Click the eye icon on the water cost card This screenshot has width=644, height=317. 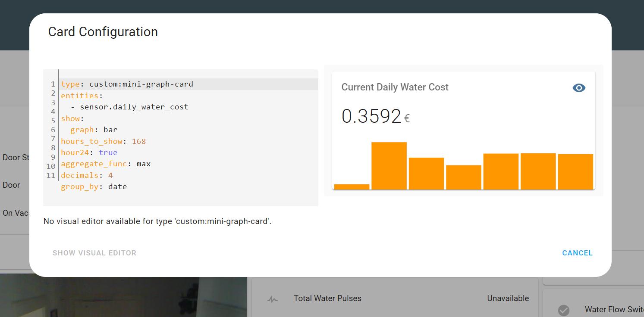click(578, 88)
